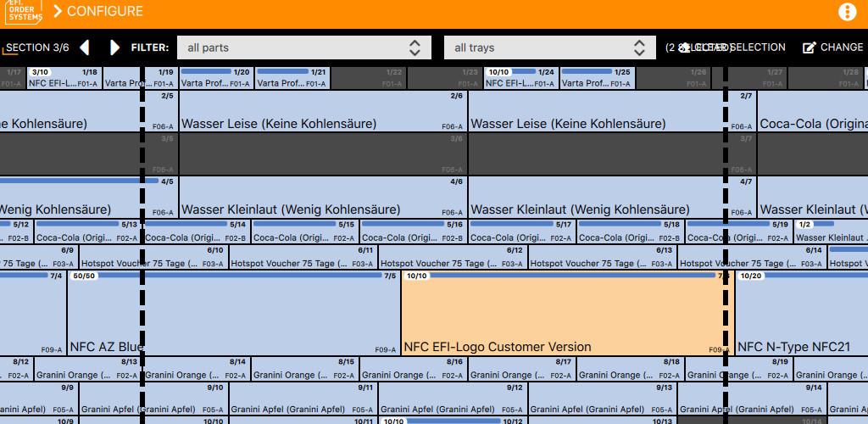Screen dimensions: 868x424
Task: Select slot 1/18 NFC EFI-L tile
Action: pos(64,78)
